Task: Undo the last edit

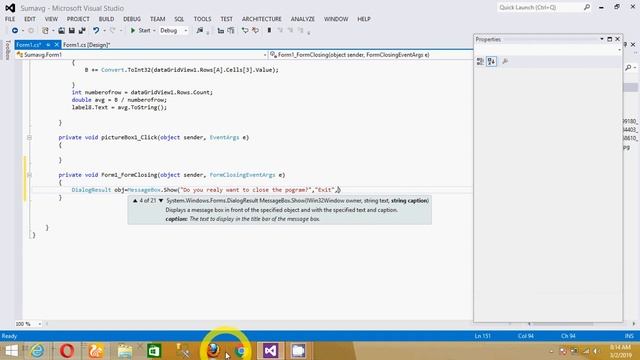Action: point(96,31)
